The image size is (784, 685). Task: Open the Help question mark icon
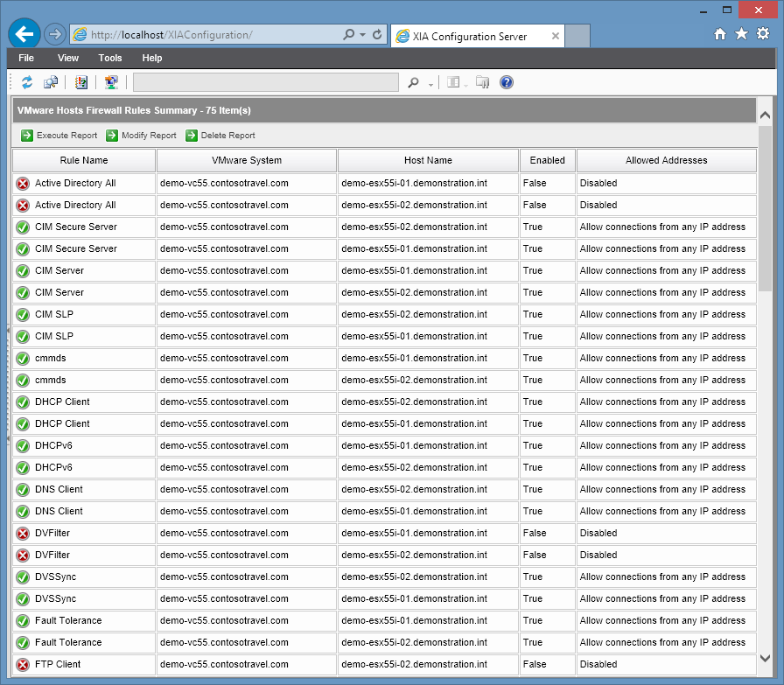(506, 81)
